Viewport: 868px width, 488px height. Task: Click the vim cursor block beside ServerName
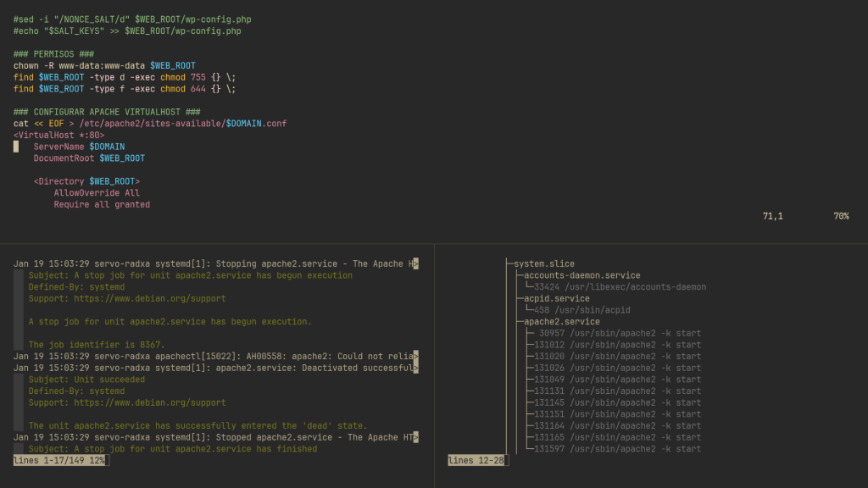tap(16, 147)
